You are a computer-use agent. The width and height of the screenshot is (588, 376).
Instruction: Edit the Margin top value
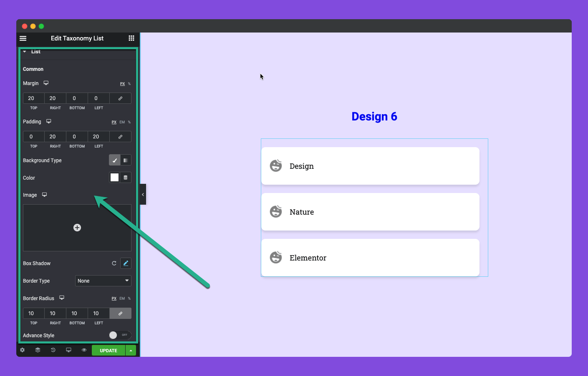34,98
